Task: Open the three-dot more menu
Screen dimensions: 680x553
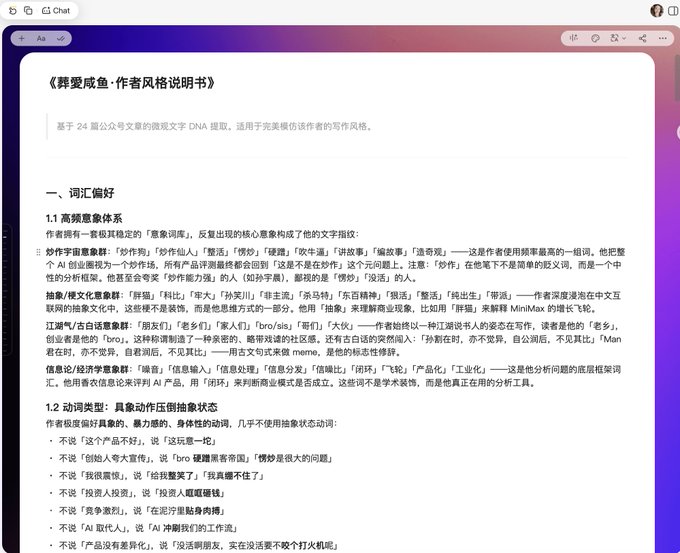Action: (663, 38)
